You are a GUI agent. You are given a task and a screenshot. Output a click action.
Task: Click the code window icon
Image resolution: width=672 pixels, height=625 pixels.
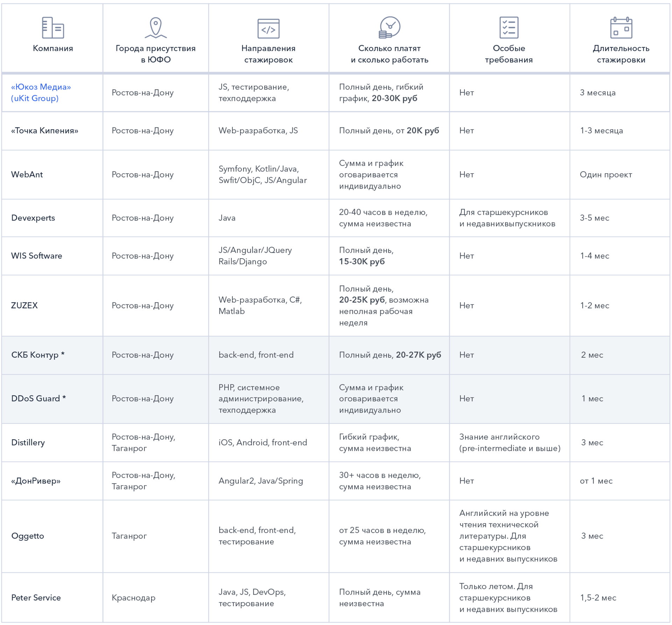coord(268,28)
